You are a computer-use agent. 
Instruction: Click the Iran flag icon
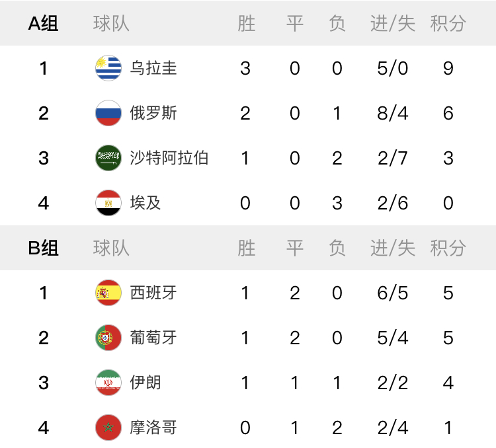pyautogui.click(x=108, y=383)
